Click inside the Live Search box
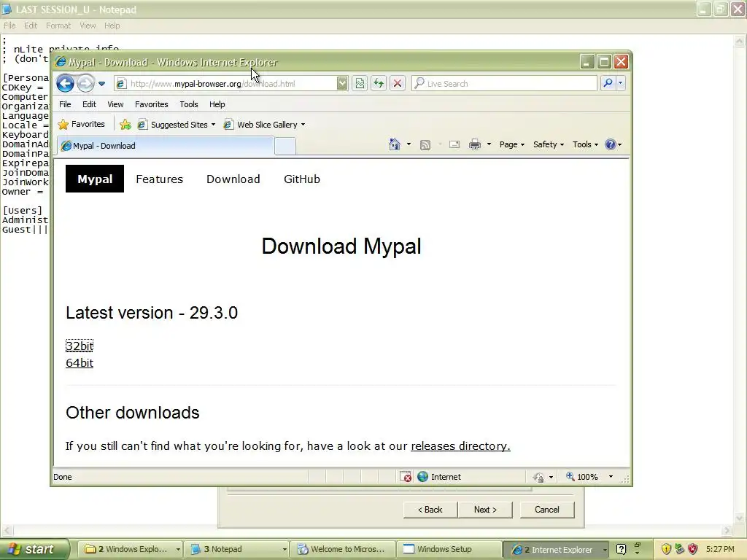 (504, 84)
